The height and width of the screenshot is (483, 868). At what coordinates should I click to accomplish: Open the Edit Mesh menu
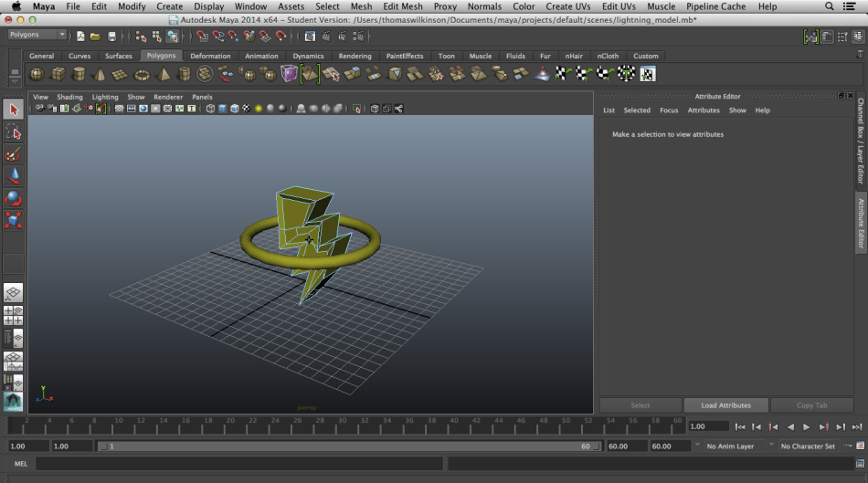(403, 6)
